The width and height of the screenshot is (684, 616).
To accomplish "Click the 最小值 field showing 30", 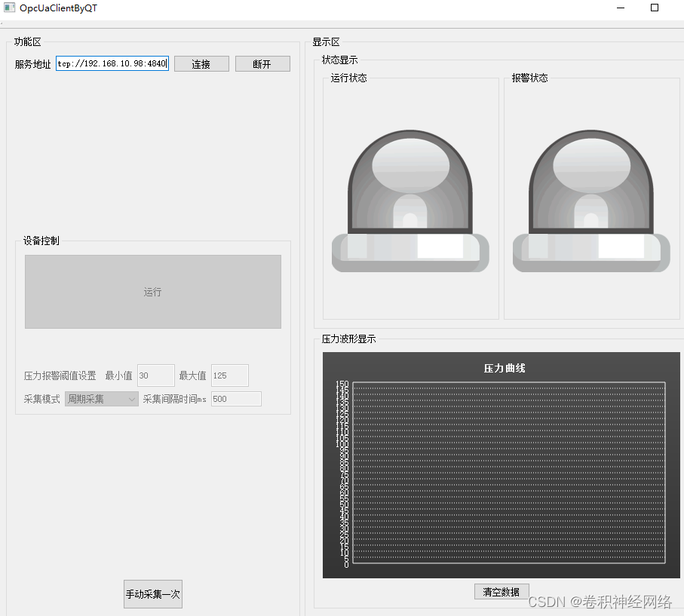I will (156, 375).
